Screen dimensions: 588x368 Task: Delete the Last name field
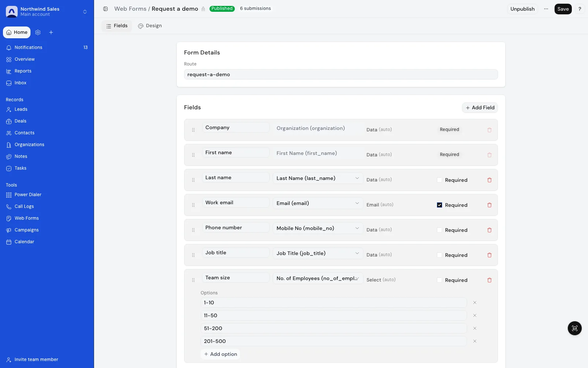pyautogui.click(x=490, y=180)
